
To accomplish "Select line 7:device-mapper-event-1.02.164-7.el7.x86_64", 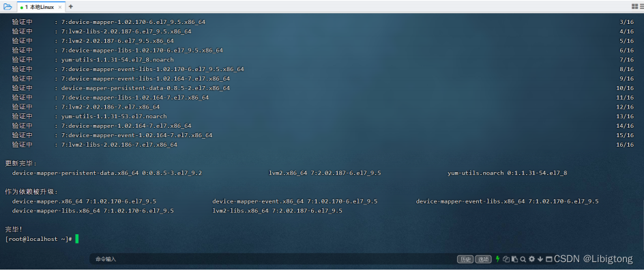I will coord(136,135).
